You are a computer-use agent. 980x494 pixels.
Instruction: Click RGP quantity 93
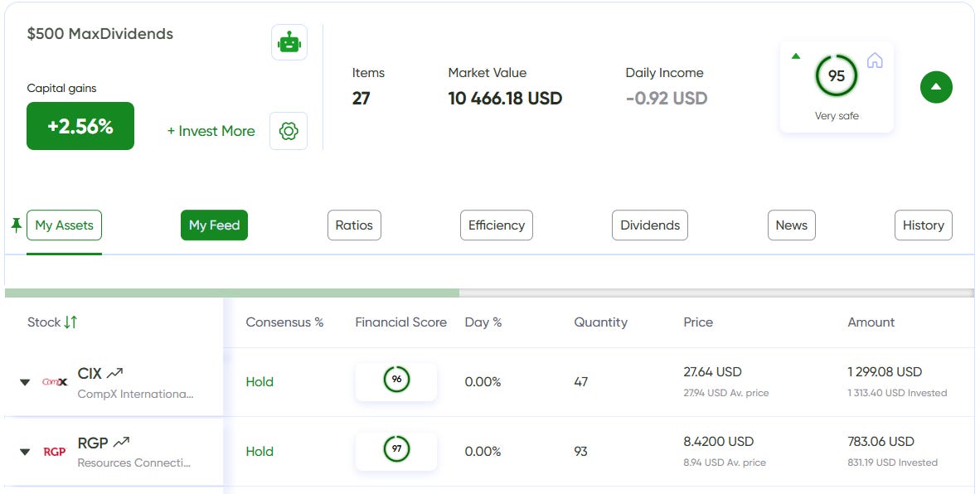[x=580, y=452]
